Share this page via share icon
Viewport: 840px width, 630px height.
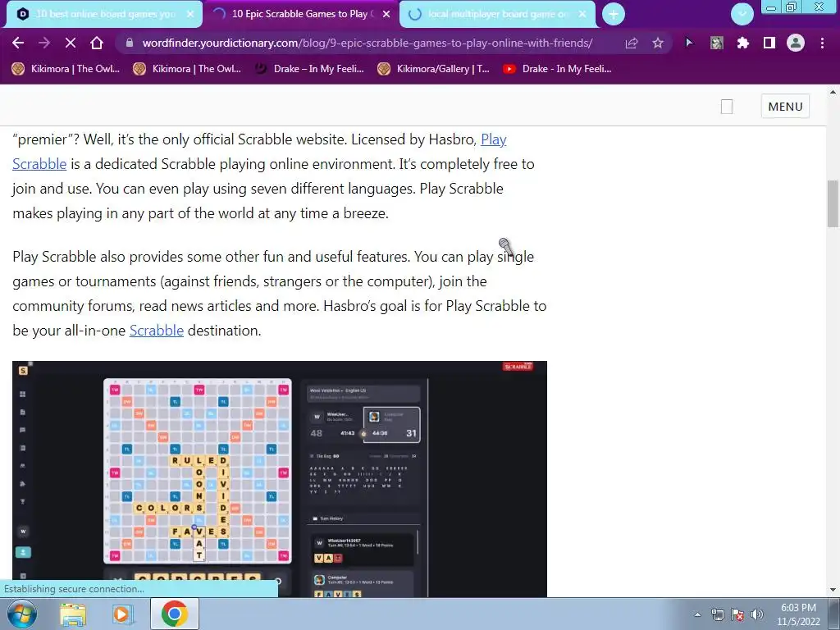point(632,43)
